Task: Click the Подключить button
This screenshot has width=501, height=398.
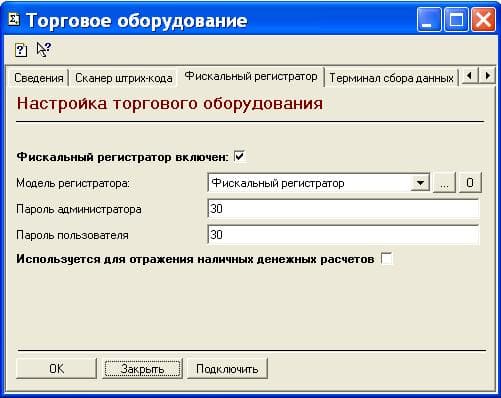Action: click(x=227, y=368)
